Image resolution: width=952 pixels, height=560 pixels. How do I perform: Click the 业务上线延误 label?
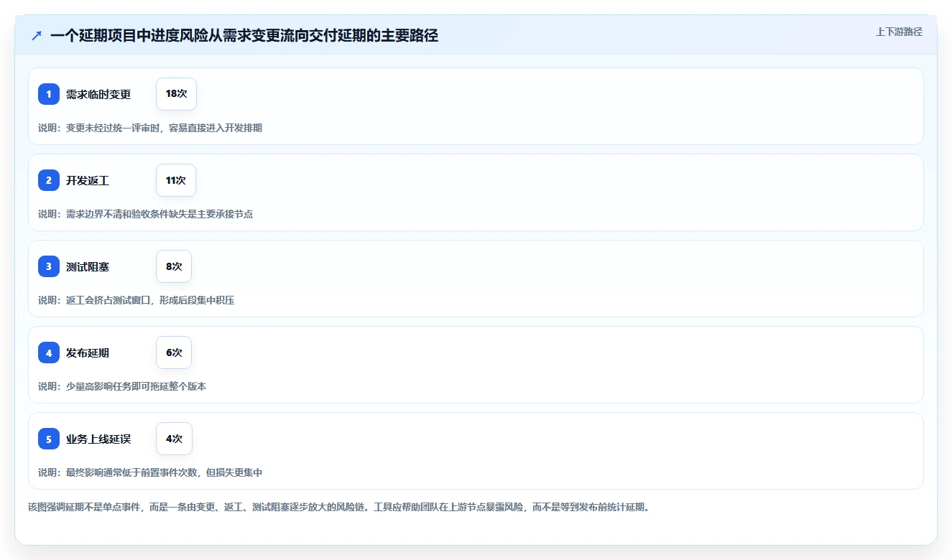(98, 439)
